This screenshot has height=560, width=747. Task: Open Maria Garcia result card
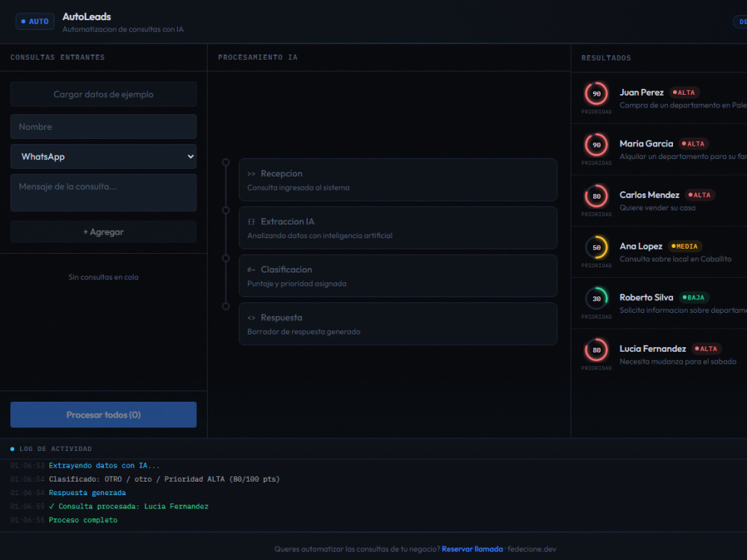(x=659, y=149)
